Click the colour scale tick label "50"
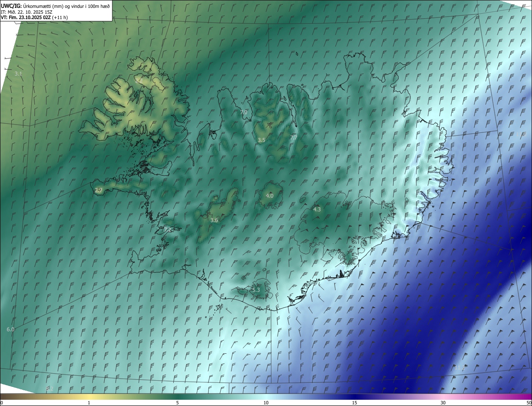Screen dimensions: 532x406 coord(529,403)
